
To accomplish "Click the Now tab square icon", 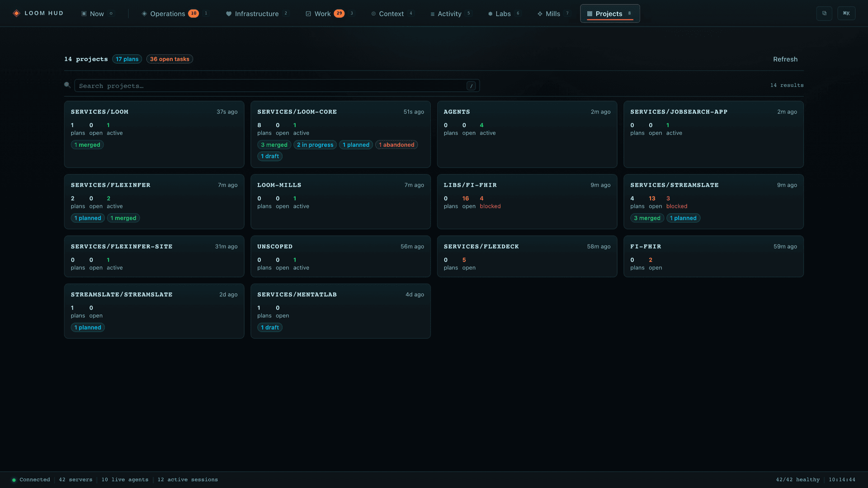I will pyautogui.click(x=84, y=14).
